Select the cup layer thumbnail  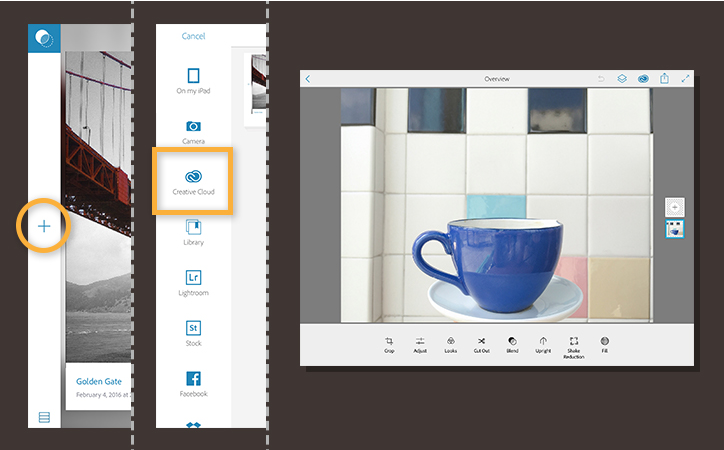point(674,229)
